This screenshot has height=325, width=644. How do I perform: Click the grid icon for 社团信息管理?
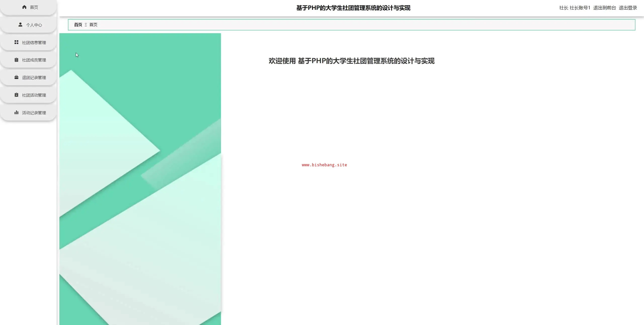(16, 42)
